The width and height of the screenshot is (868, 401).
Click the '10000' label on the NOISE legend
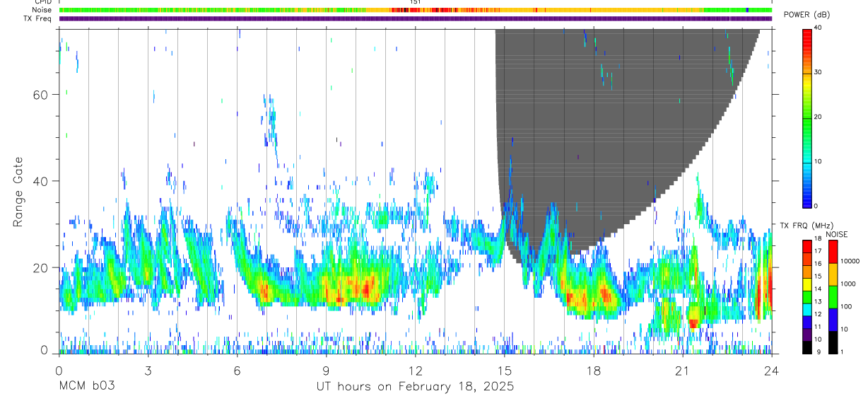tap(850, 261)
